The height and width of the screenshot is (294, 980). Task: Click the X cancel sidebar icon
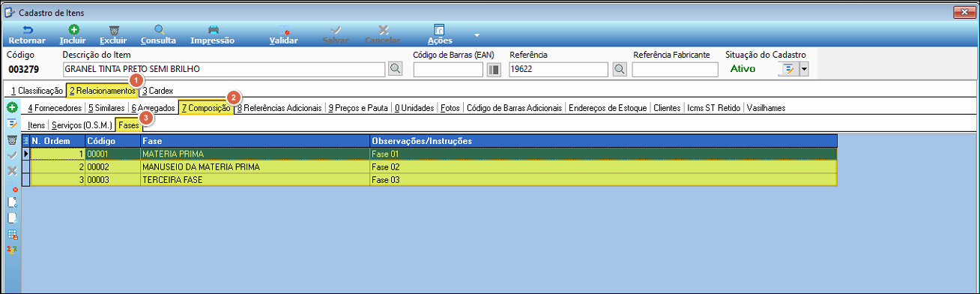point(12,171)
